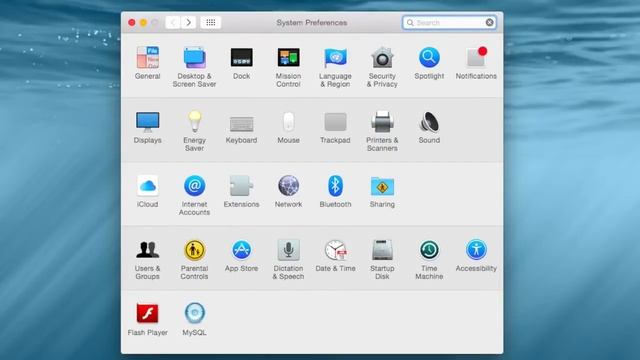Image resolution: width=640 pixels, height=360 pixels.
Task: Click the forward navigation arrow
Action: [x=188, y=22]
